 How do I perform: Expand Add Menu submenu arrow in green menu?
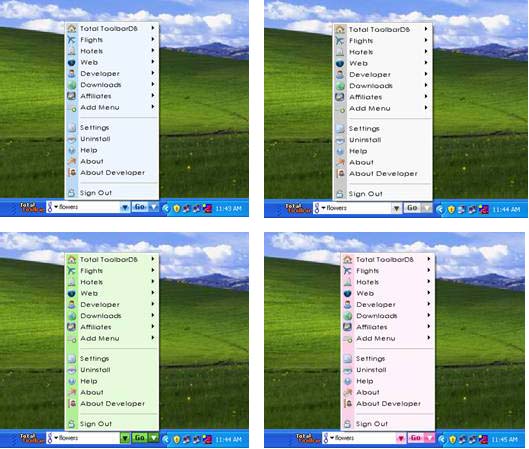(x=153, y=338)
